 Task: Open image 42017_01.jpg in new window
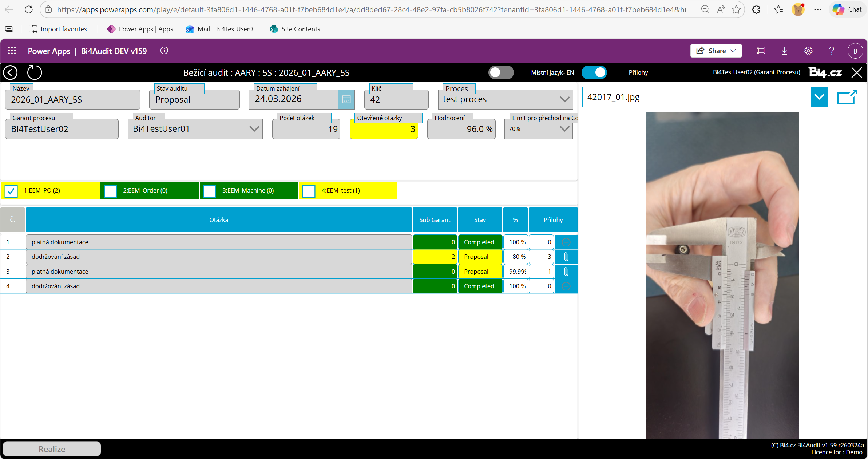847,97
